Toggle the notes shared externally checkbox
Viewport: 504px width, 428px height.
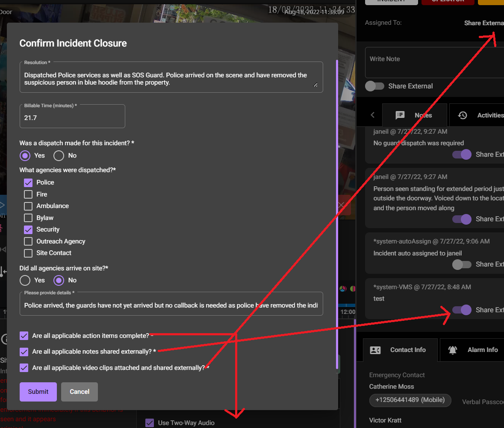[24, 352]
